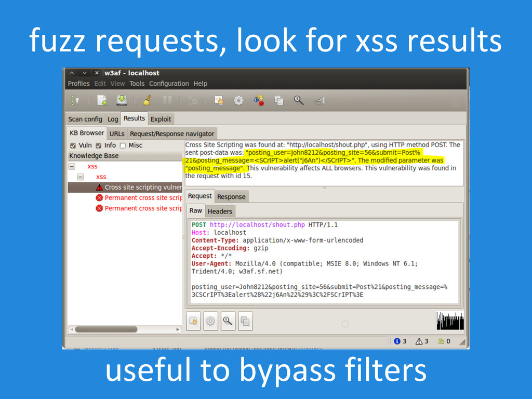Switch to the Headers view tab

(x=220, y=211)
